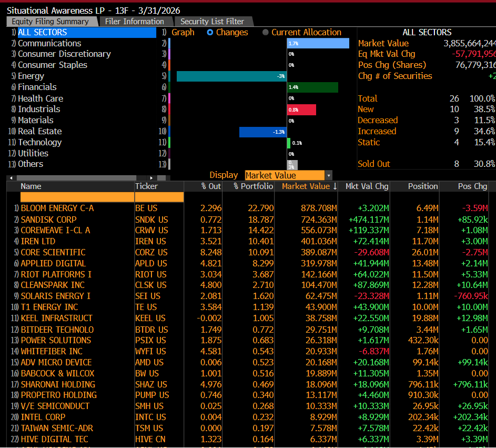Open the ADV MICRO DEVICE holding
The image size is (496, 448).
56,363
